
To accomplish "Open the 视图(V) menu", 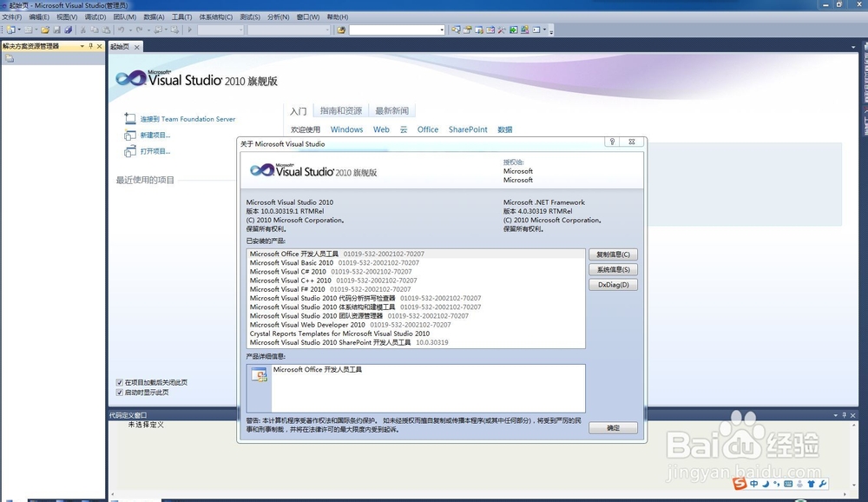I will coord(67,17).
